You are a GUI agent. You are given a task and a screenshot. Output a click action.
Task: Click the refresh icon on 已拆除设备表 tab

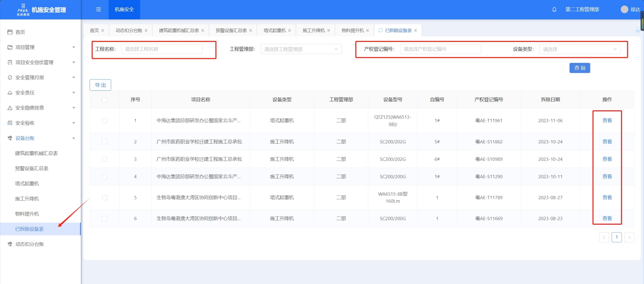point(380,30)
